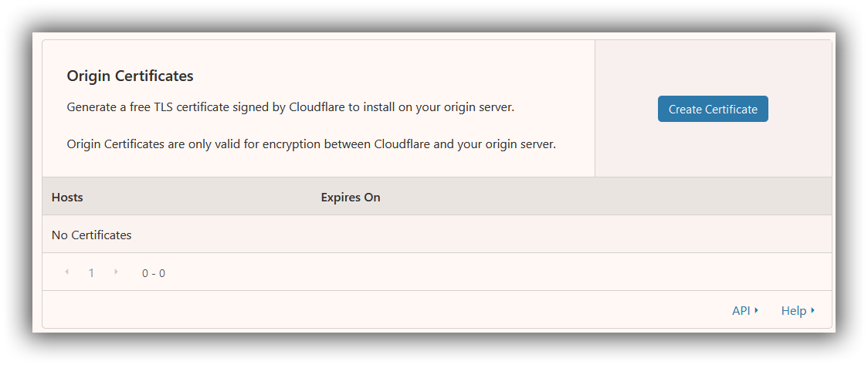Screen dimensions: 868x365
Task: Click the 0 - 0 results count
Action: pos(154,273)
